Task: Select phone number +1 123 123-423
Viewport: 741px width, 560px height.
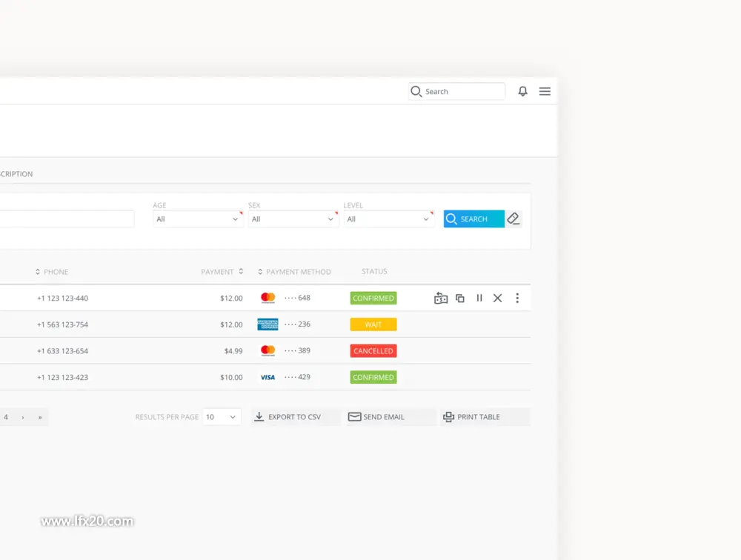Action: (63, 378)
